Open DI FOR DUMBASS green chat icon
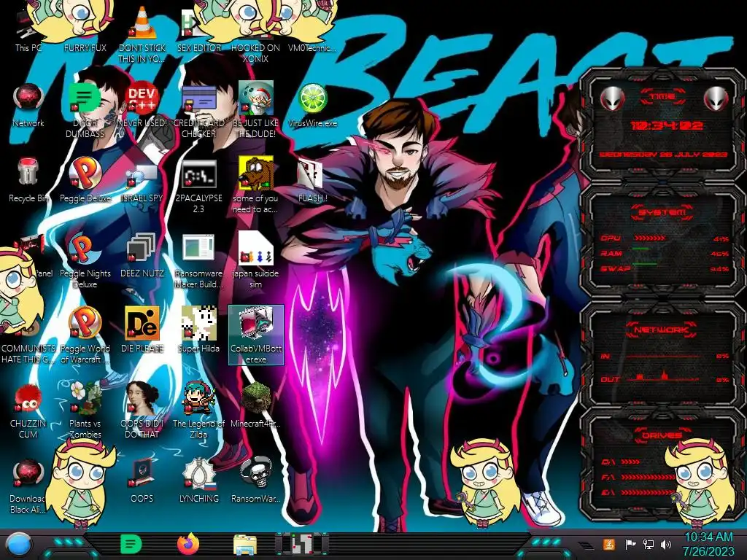This screenshot has width=747, height=560. tap(85, 112)
